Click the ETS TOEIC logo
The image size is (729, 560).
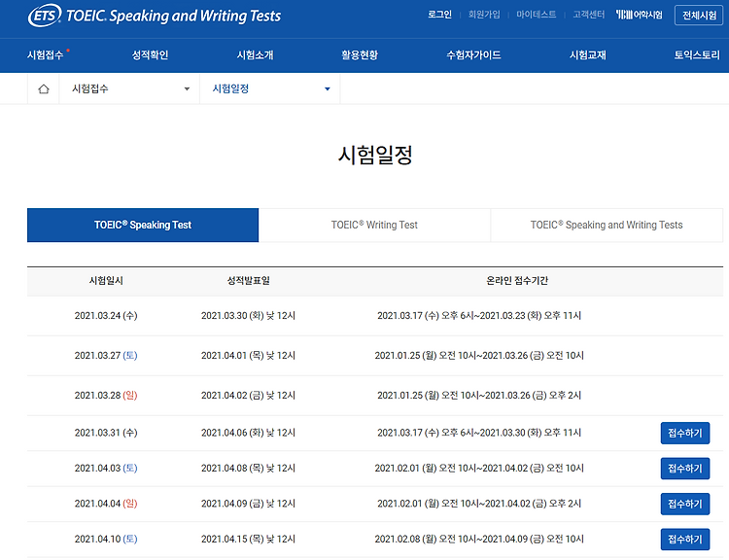[x=155, y=16]
